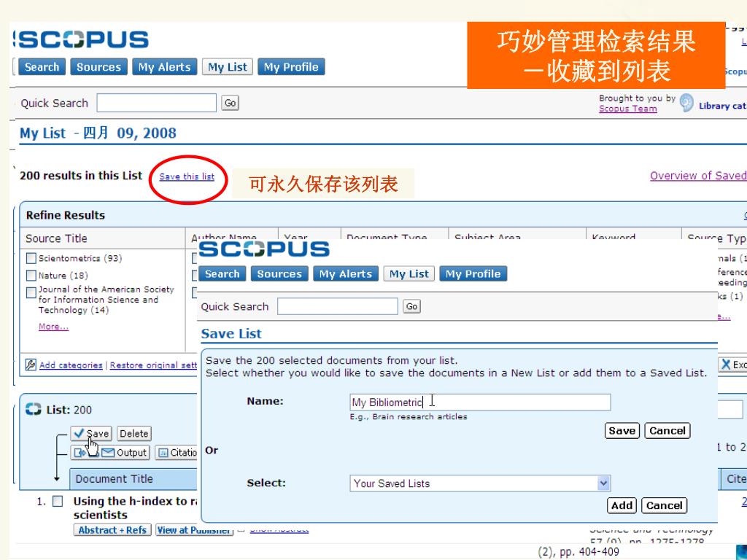This screenshot has height=560, width=747.
Task: Switch to Search tab in Save List window
Action: pos(222,274)
